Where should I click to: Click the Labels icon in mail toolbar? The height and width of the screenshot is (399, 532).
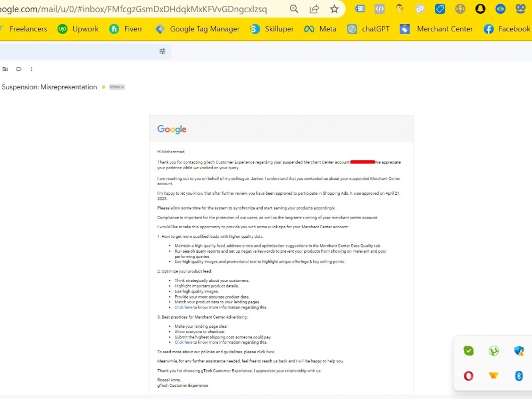coord(19,69)
